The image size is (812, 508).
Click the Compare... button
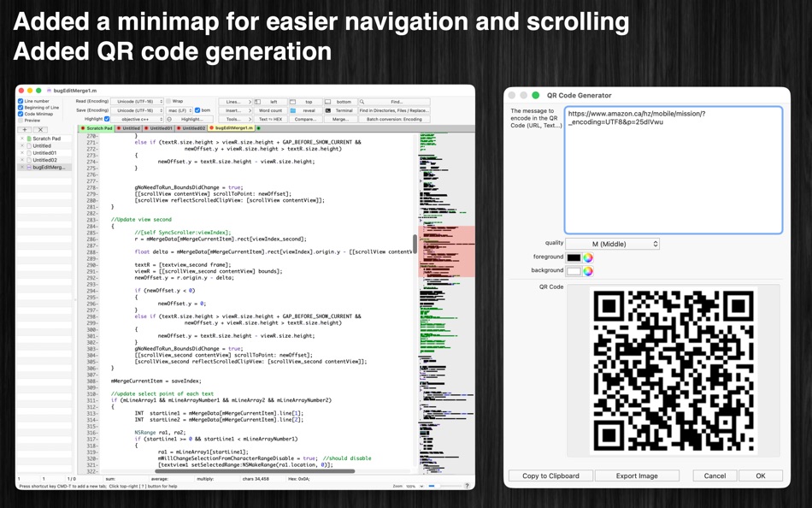click(x=305, y=119)
